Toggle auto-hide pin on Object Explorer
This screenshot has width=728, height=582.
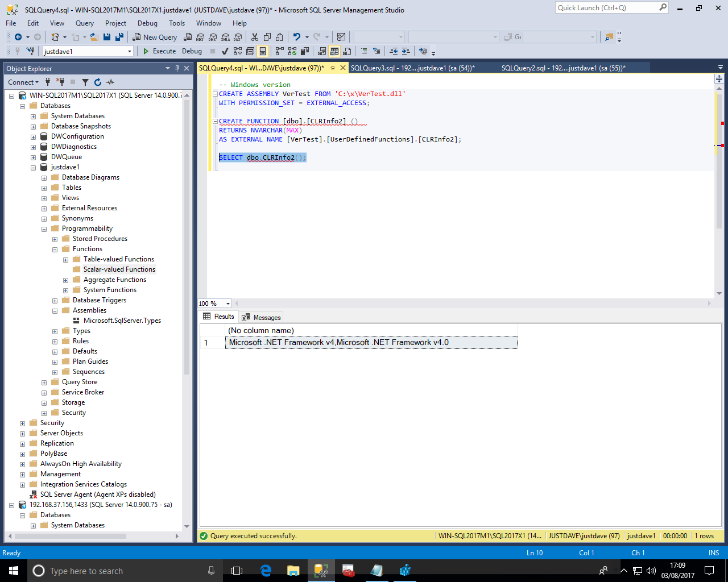[177, 68]
